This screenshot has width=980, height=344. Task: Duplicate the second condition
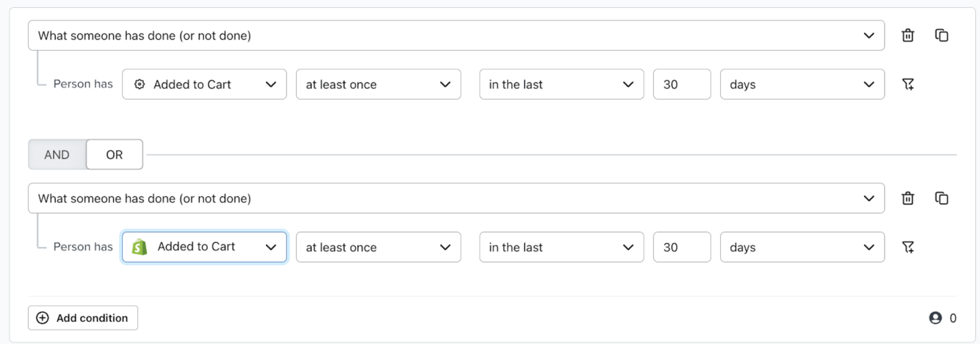click(942, 198)
